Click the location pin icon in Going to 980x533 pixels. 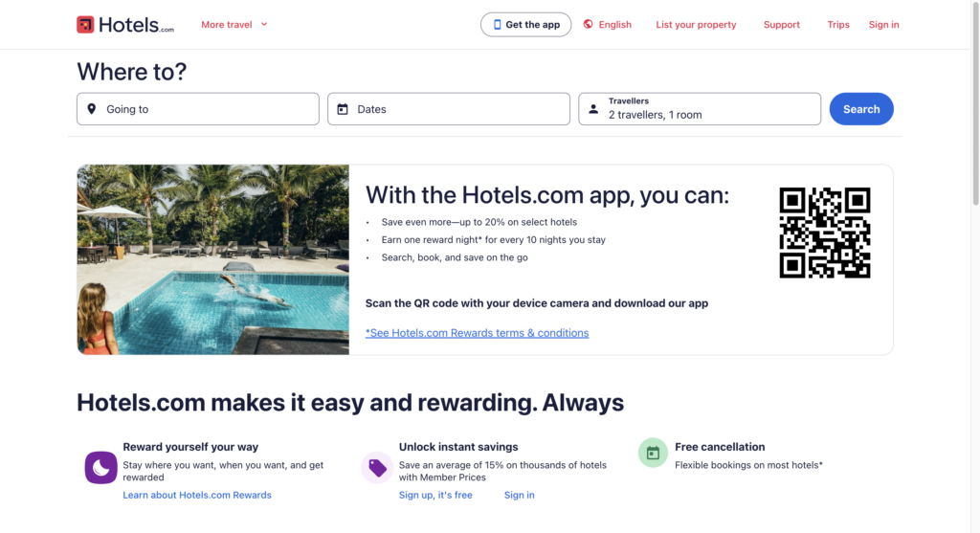click(x=92, y=109)
